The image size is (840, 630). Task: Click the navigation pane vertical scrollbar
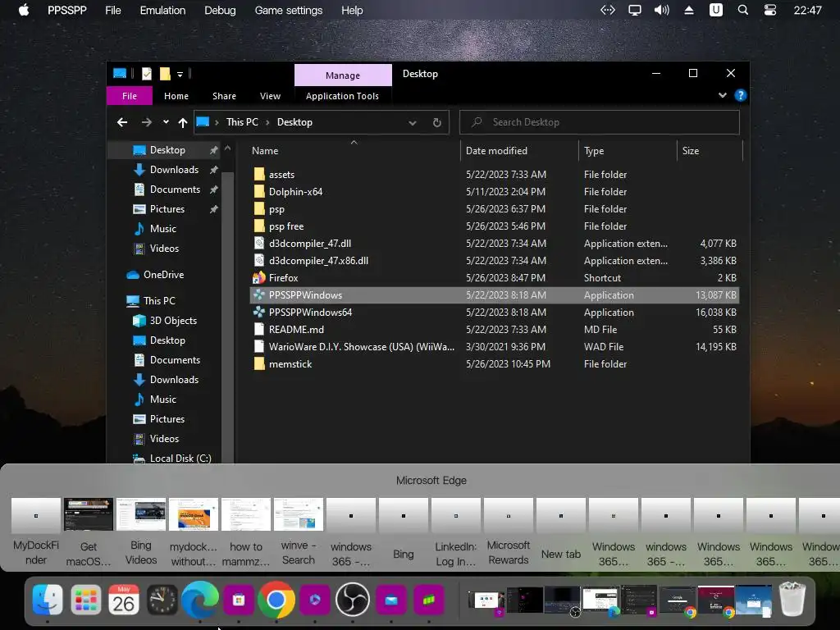[228, 316]
